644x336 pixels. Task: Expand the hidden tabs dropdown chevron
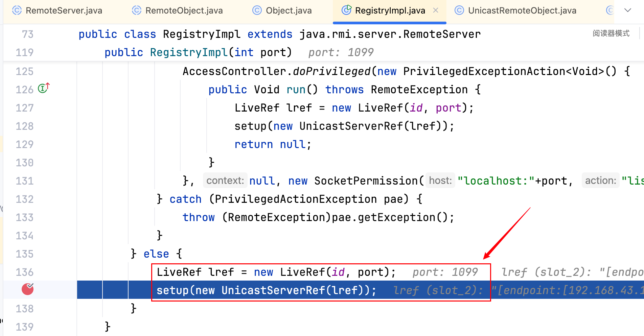point(628,10)
